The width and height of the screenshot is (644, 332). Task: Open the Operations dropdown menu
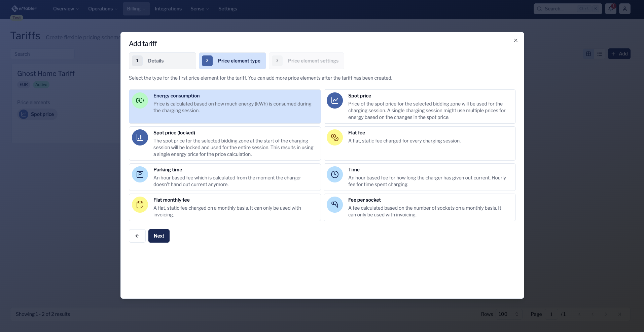click(103, 9)
